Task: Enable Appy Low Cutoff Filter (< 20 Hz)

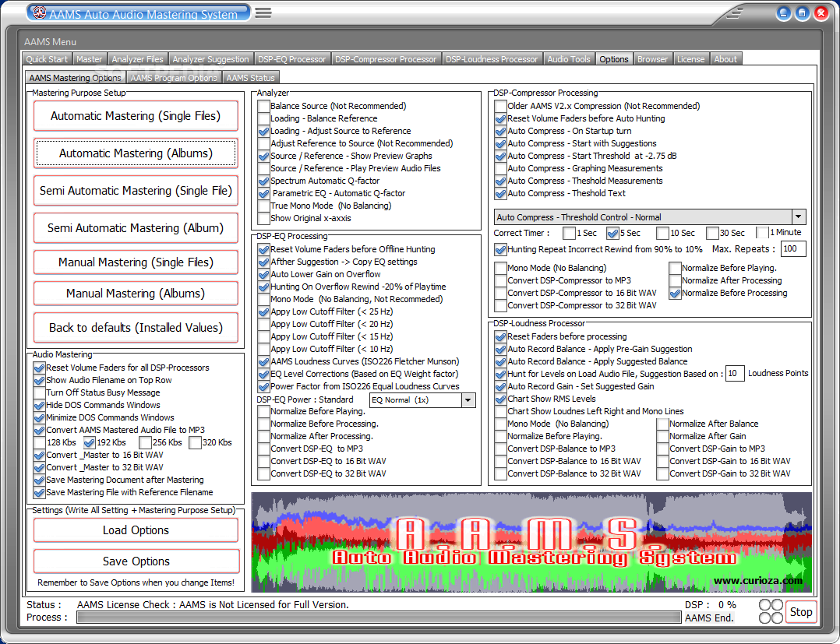Action: [x=263, y=325]
